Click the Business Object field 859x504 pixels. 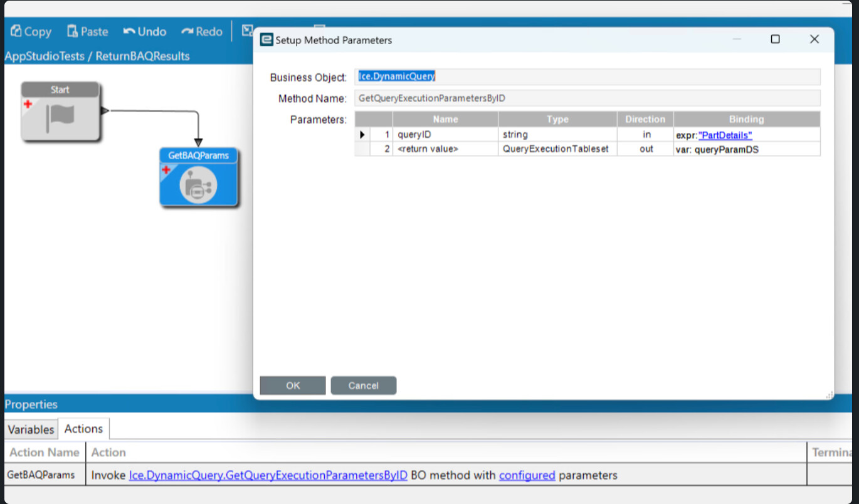588,76
